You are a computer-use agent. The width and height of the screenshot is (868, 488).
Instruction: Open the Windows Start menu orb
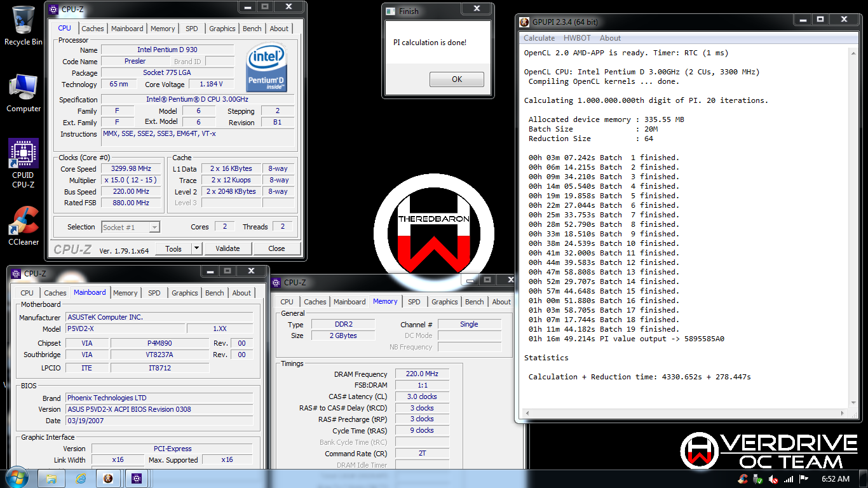click(x=17, y=478)
